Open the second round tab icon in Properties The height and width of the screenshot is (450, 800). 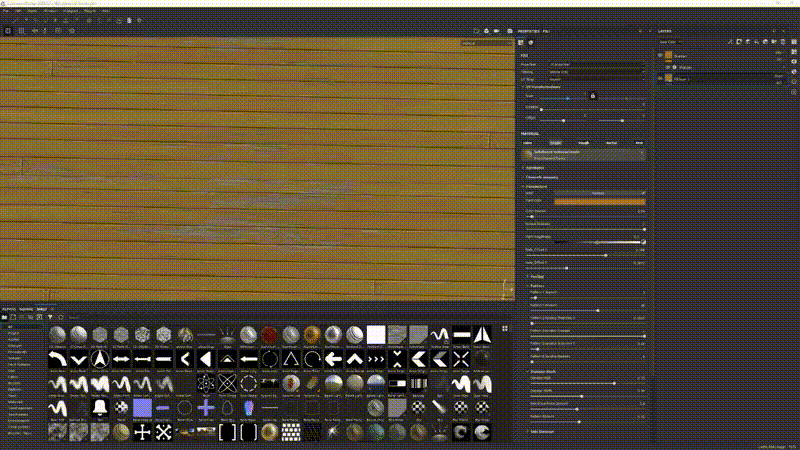pyautogui.click(x=531, y=42)
